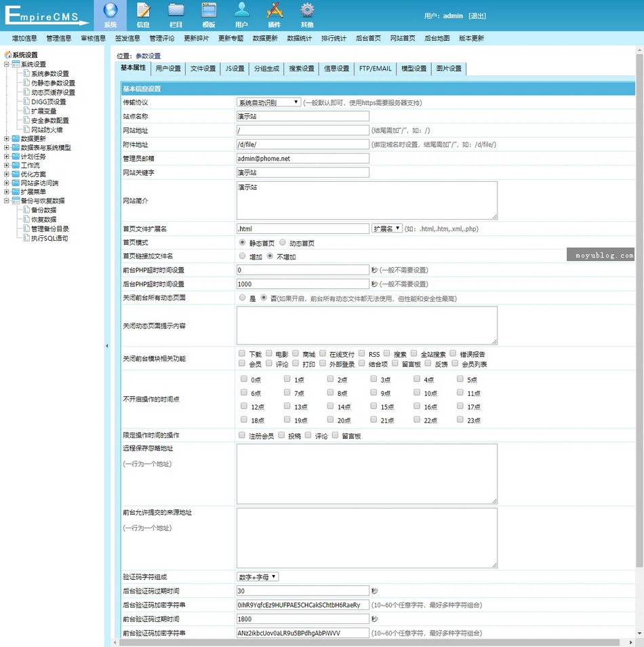
Task: Open the 扩展名 dropdown
Action: [387, 229]
